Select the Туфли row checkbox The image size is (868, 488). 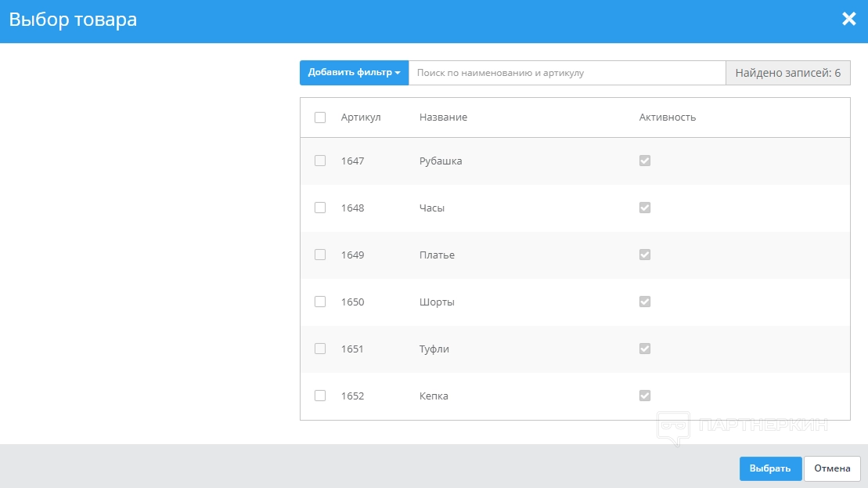pyautogui.click(x=320, y=349)
